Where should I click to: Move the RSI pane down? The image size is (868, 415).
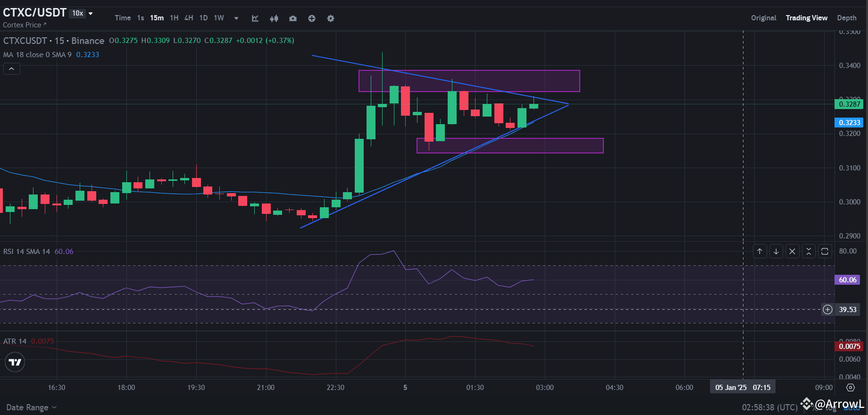(776, 251)
